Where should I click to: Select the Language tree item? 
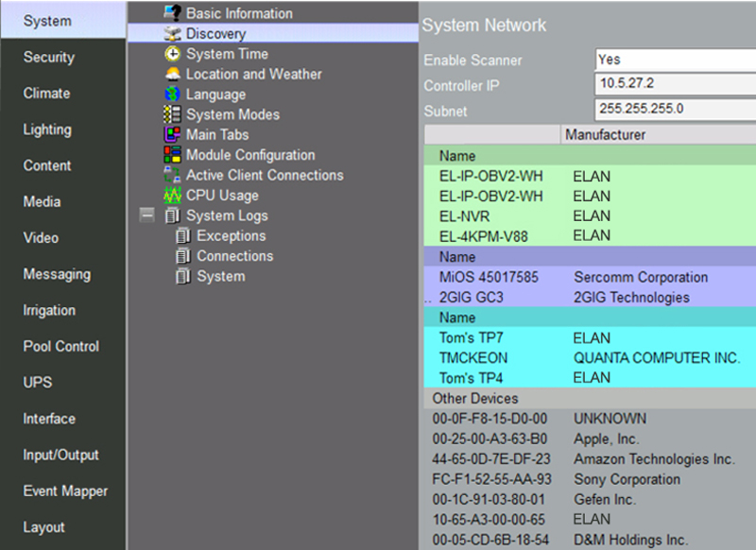tap(215, 95)
